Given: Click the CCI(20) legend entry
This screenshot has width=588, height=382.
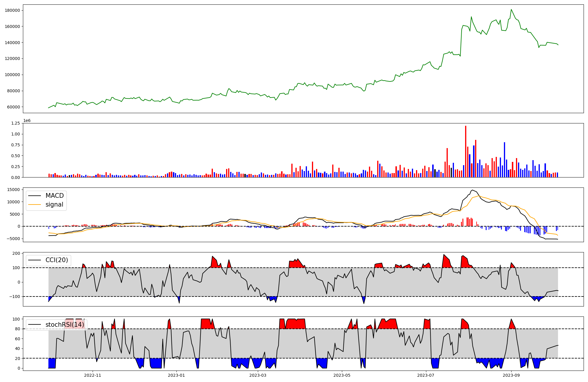Looking at the screenshot, I should tap(56, 260).
